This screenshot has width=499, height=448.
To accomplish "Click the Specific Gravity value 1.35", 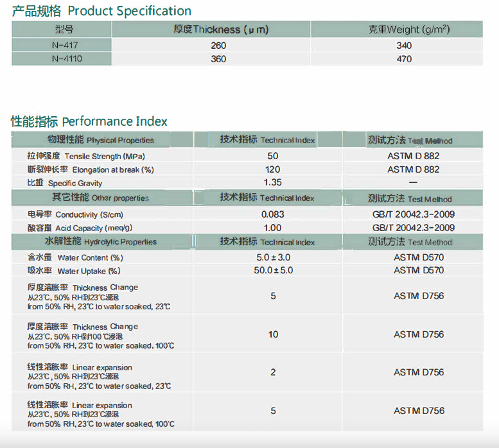I will pyautogui.click(x=272, y=183).
